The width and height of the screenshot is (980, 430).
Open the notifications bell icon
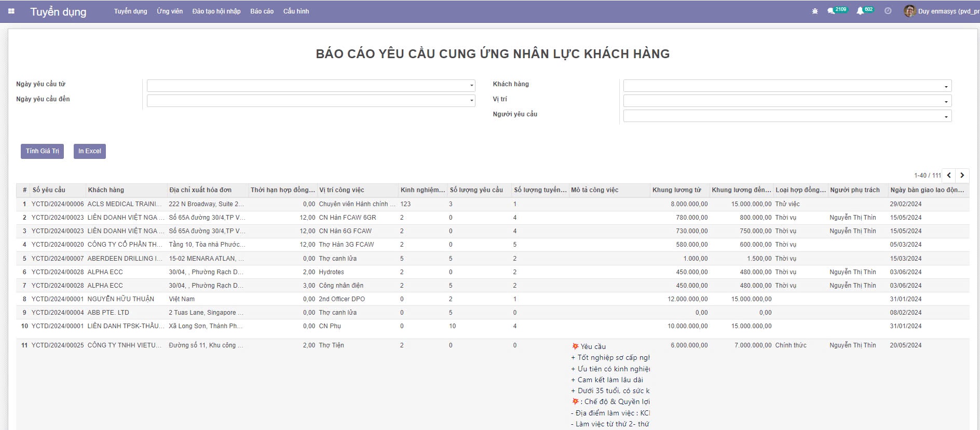tap(860, 11)
